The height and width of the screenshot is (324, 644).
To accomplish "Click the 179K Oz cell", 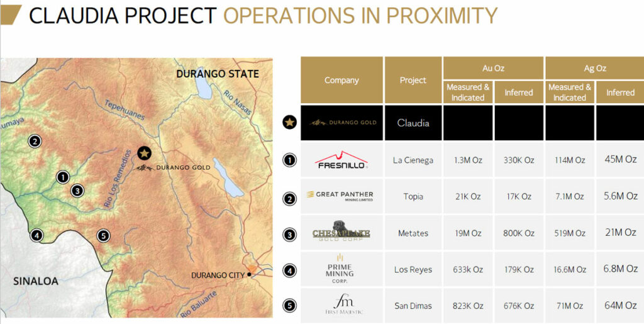I will (519, 270).
